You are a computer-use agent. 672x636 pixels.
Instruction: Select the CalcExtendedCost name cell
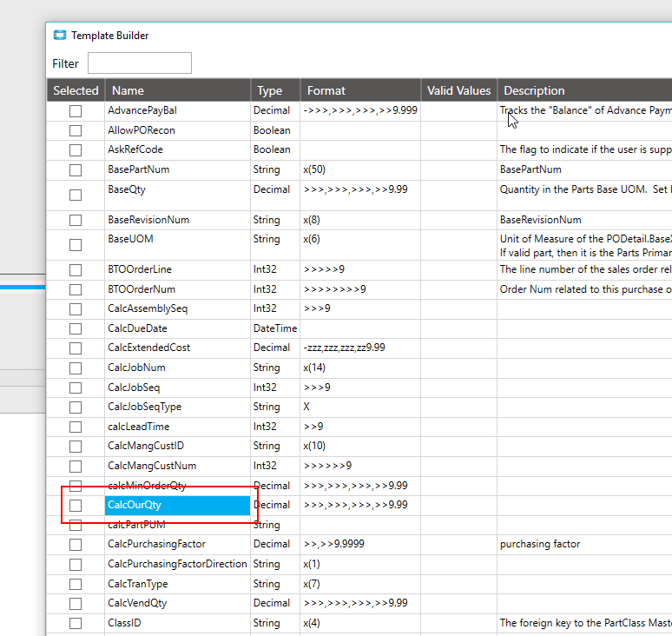click(x=178, y=348)
